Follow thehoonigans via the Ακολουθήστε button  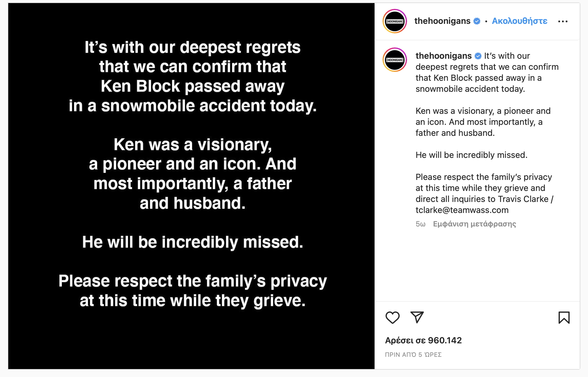point(519,21)
